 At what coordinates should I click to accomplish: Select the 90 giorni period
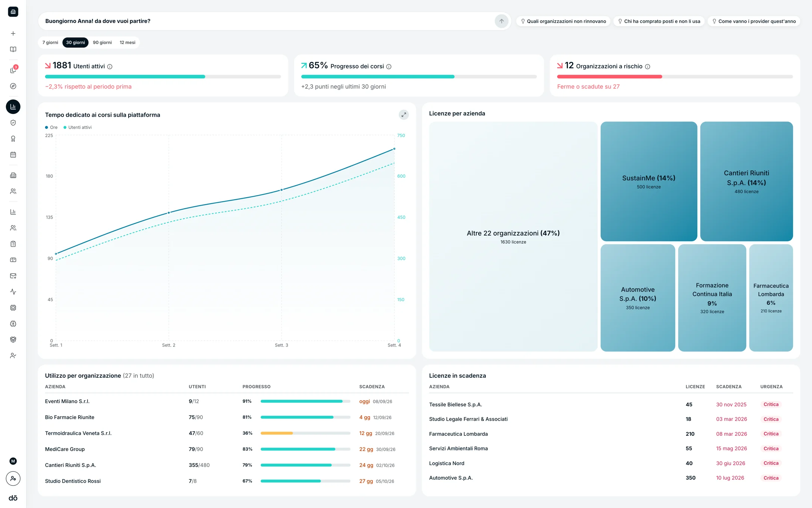(102, 43)
